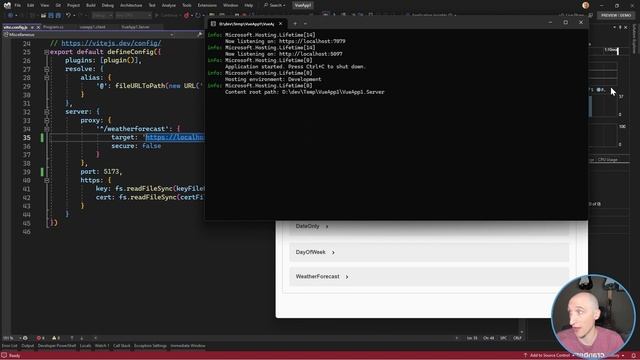This screenshot has height=360, width=640.
Task: Close the diagnostics side panel
Action: (626, 27)
